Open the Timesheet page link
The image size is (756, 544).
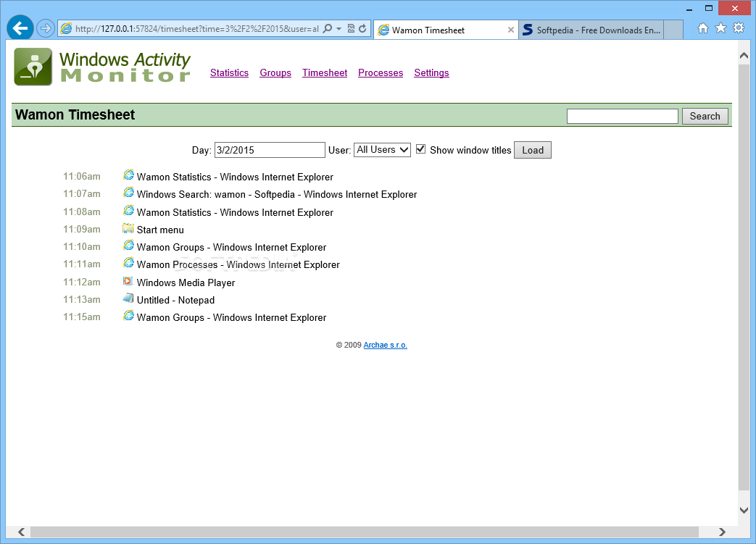[325, 72]
